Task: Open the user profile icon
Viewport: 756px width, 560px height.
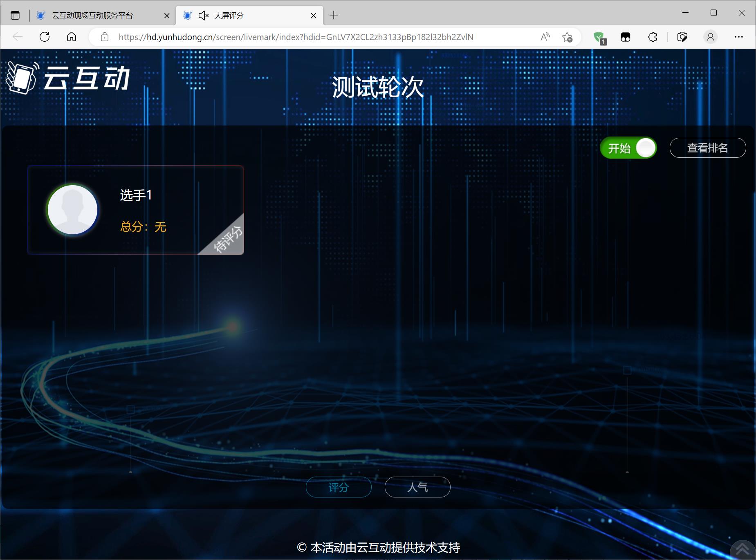Action: coord(711,37)
